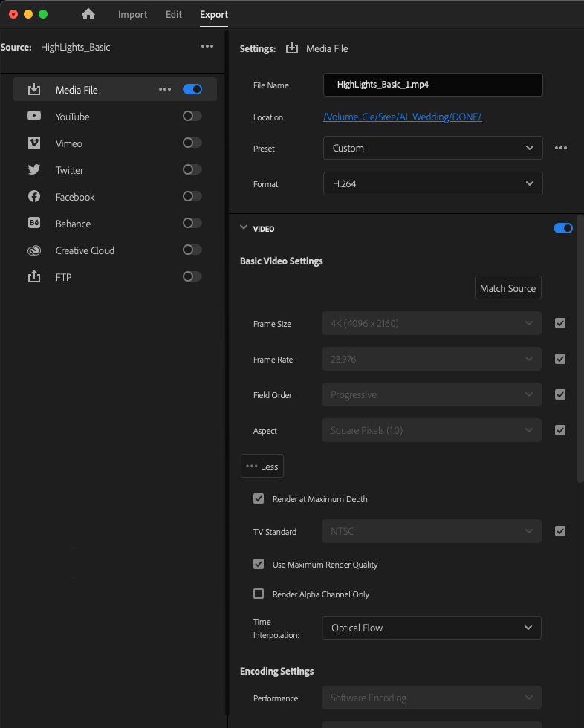
Task: Click the Less button
Action: (x=262, y=467)
